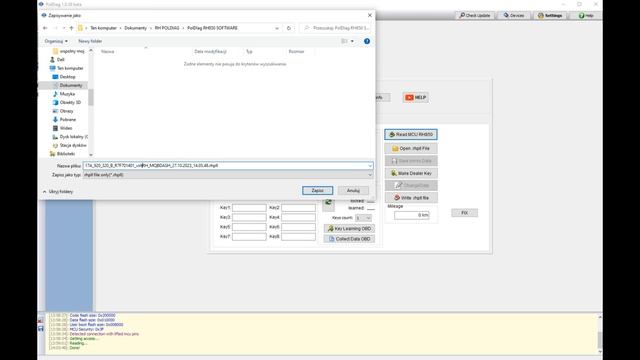
Task: Select 'Biblioteki' in navigation pane
Action: (66, 154)
